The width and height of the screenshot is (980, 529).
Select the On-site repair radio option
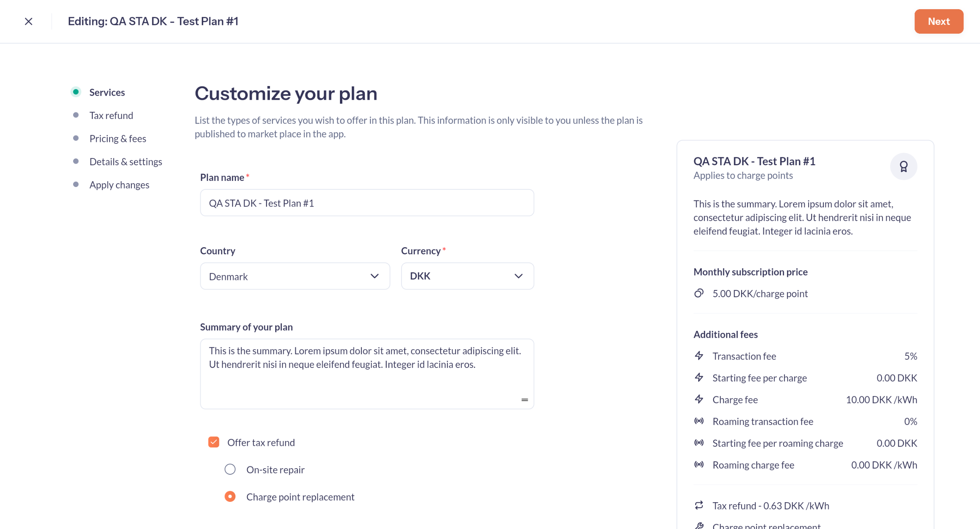(x=230, y=469)
